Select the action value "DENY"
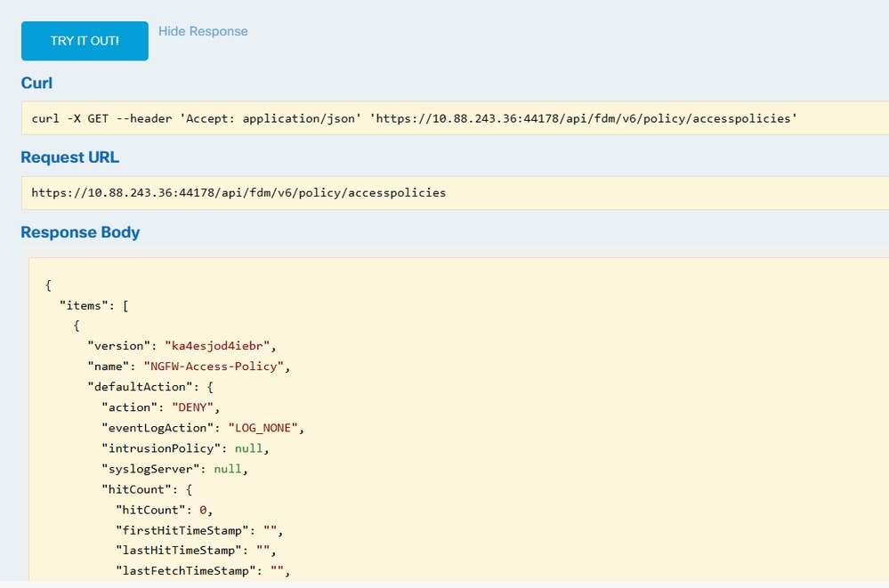 click(x=193, y=407)
